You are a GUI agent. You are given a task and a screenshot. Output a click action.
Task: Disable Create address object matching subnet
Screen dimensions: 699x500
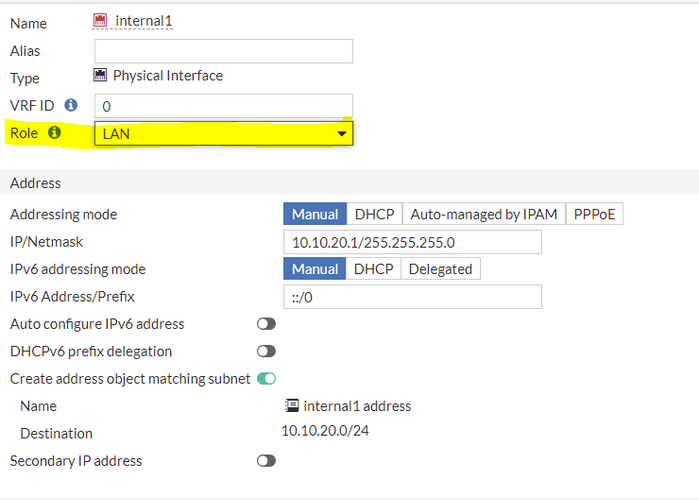(266, 378)
